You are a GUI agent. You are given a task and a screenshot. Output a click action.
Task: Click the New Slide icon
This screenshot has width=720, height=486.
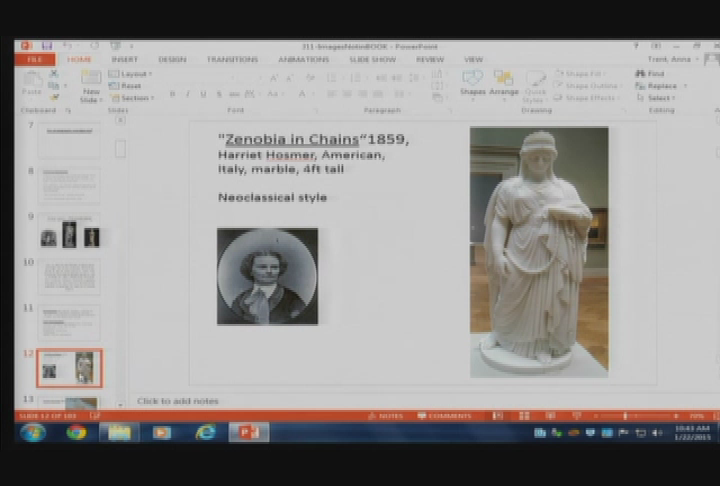(91, 77)
